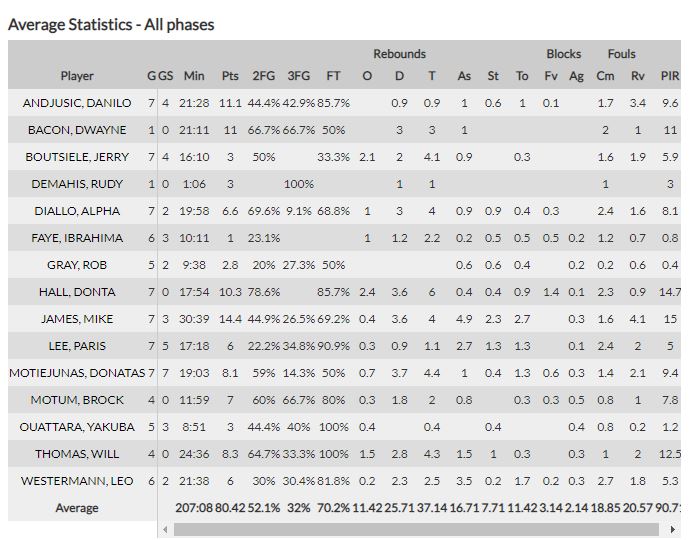Click player HALL, DONTA
The width and height of the screenshot is (700, 540).
click(77, 292)
